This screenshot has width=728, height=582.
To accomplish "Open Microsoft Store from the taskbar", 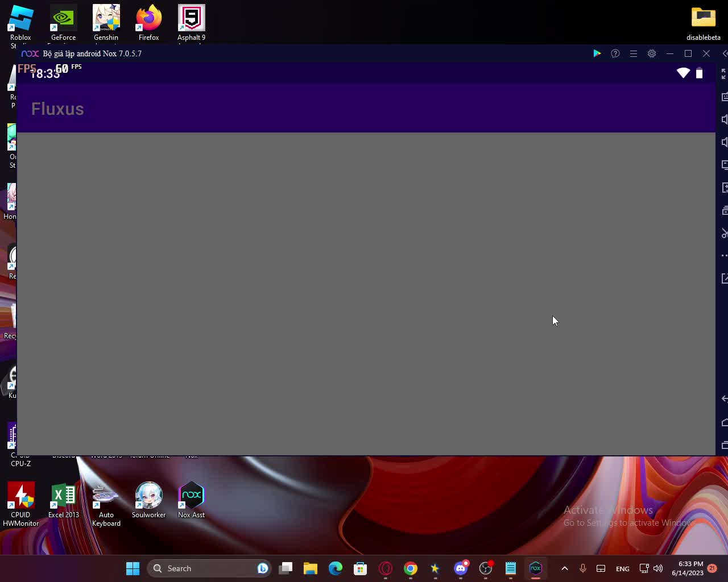I will pyautogui.click(x=361, y=568).
